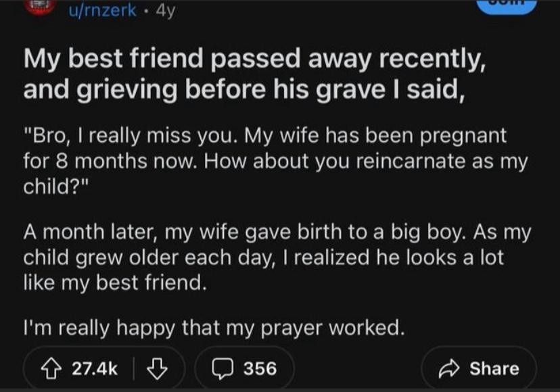Open comments via the speech bubble icon
This screenshot has height=392, width=560.
click(x=223, y=368)
